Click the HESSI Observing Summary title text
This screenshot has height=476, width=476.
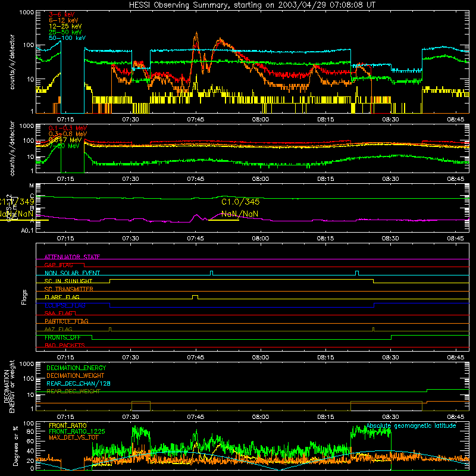click(x=252, y=5)
